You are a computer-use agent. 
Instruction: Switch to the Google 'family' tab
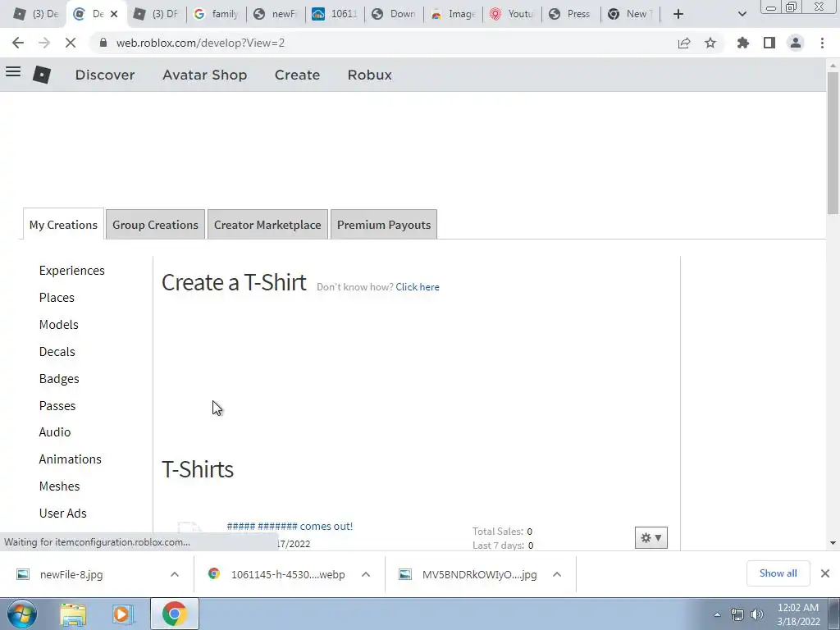(x=216, y=14)
